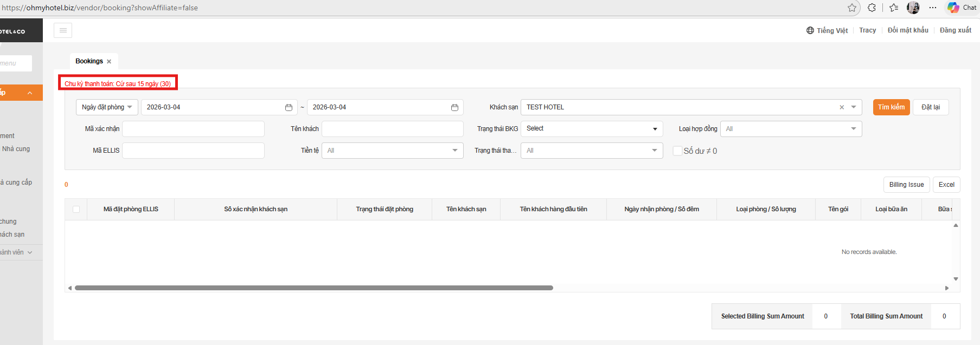The width and height of the screenshot is (980, 345).
Task: Click the Excel export button
Action: click(946, 185)
